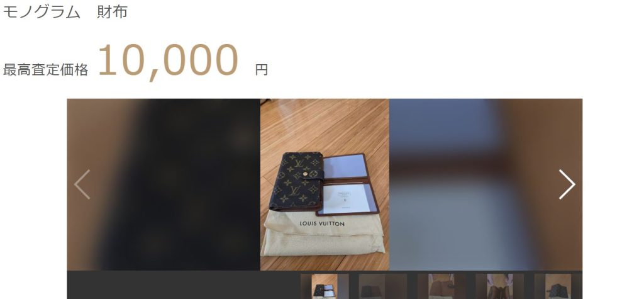Open the fourth thumbnail with hands holding wallet
The height and width of the screenshot is (299, 644).
(500, 286)
